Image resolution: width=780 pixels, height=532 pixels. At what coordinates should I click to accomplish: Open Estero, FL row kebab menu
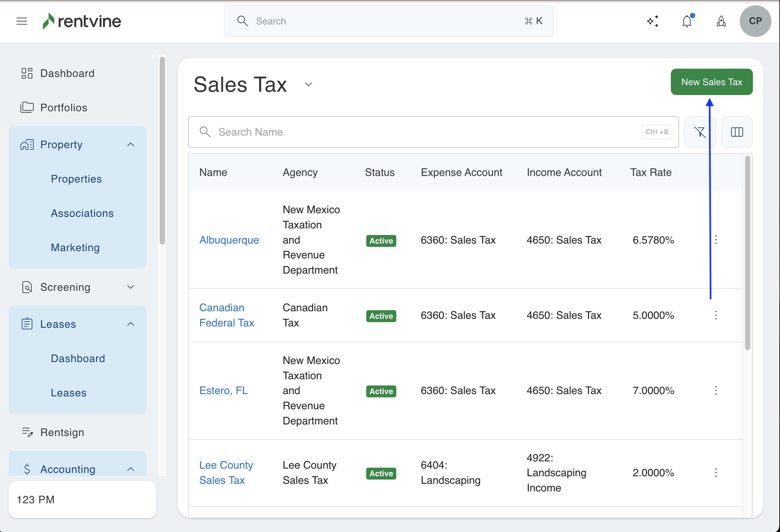point(716,390)
